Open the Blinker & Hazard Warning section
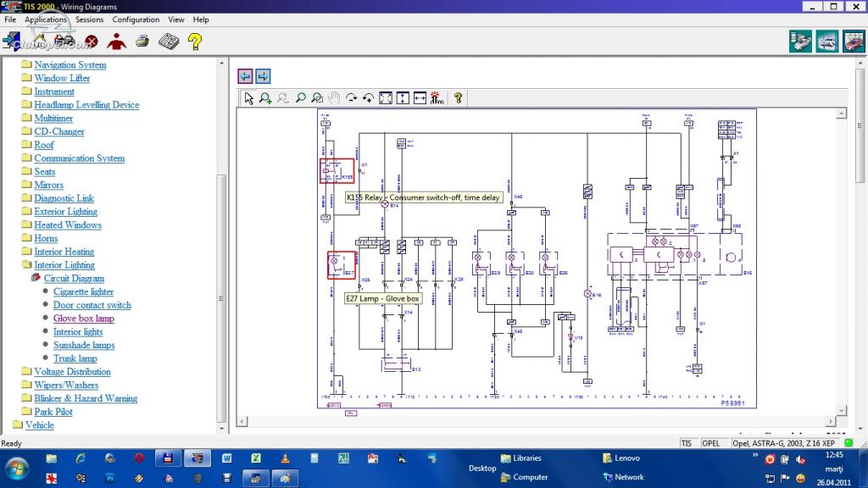Viewport: 868px width, 488px height. coord(86,398)
